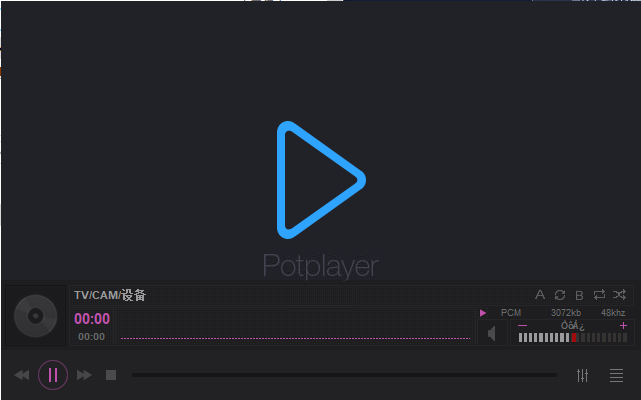Stop playback with the square stop icon
This screenshot has width=641, height=400.
click(x=111, y=375)
